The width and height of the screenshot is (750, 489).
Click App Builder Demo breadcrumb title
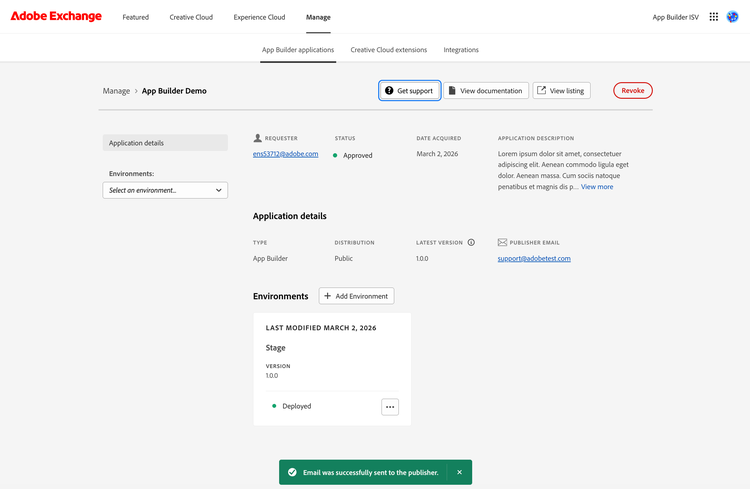click(174, 90)
